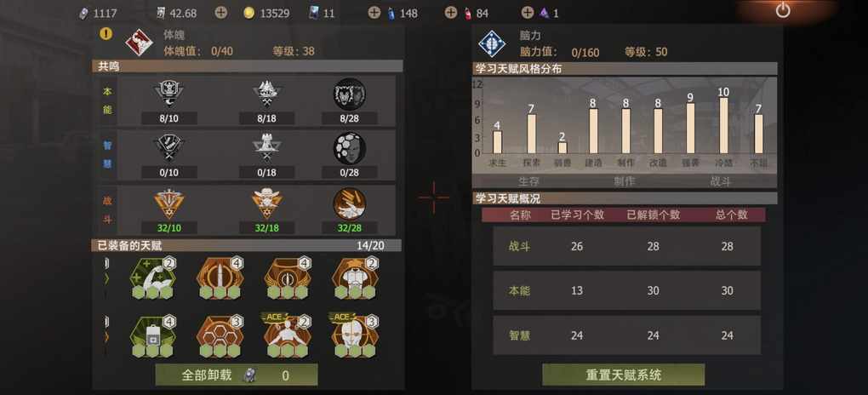Click the cowboy hat resonance icon 32/18

267,203
